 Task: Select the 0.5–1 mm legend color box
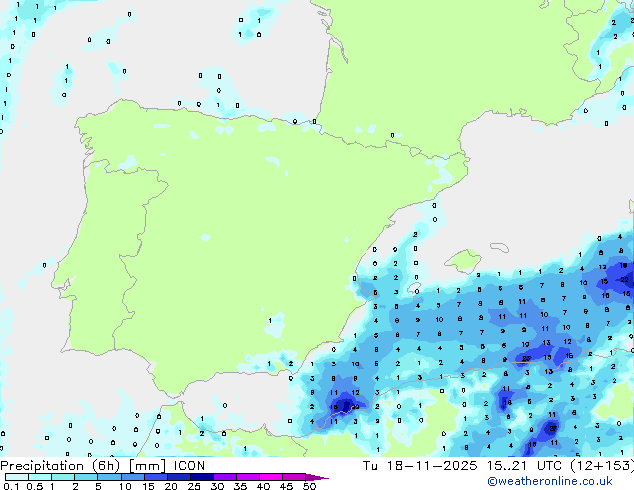click(40, 477)
